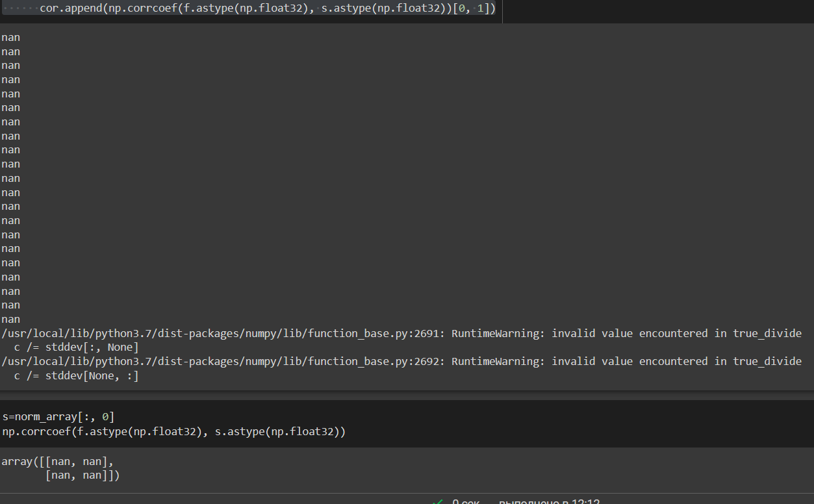Click the 0 сек execution time label
814x504 pixels.
click(x=465, y=500)
